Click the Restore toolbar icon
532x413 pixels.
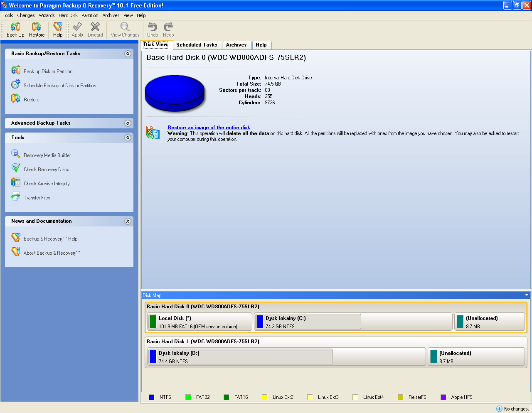(37, 27)
